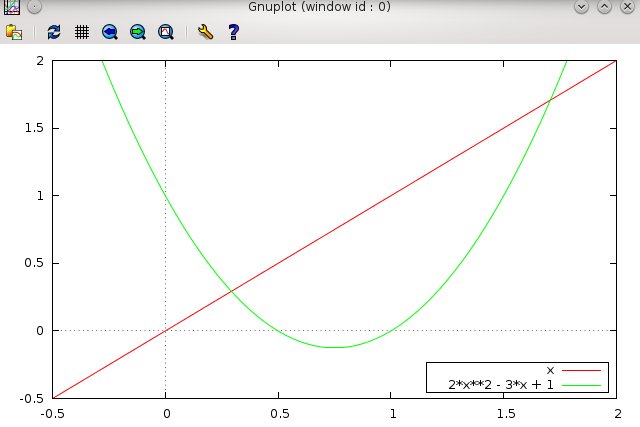This screenshot has width=640, height=427.
Task: Copy the plot to clipboard
Action: pos(14,32)
